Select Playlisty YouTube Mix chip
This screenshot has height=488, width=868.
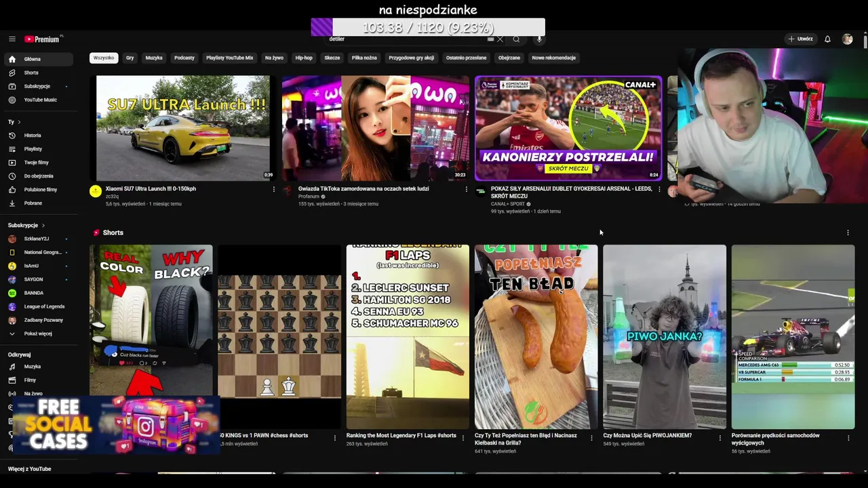point(230,58)
